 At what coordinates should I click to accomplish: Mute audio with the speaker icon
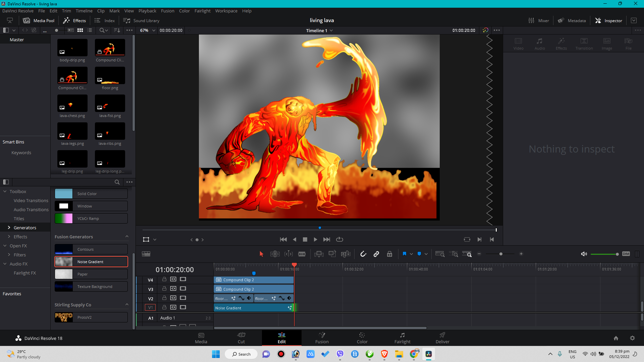coord(584,254)
